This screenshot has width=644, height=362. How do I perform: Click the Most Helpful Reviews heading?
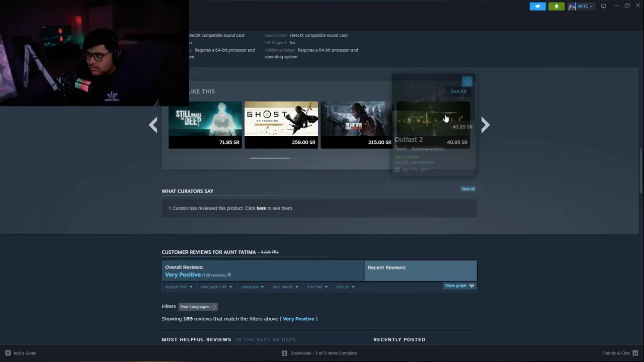pyautogui.click(x=196, y=339)
